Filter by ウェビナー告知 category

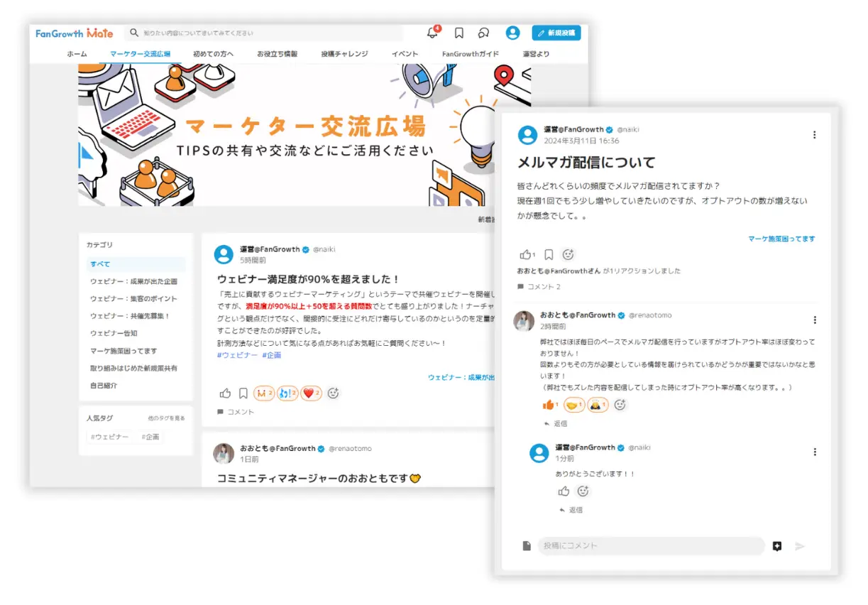pyautogui.click(x=114, y=334)
